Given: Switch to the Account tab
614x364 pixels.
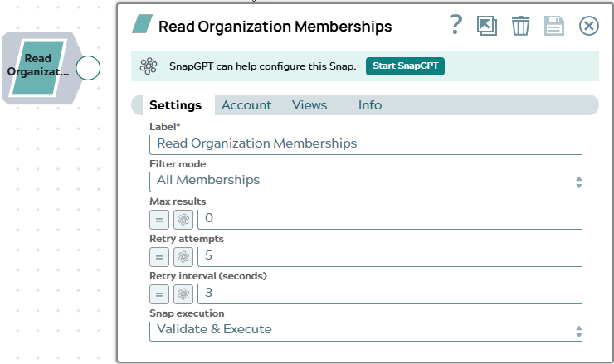Looking at the screenshot, I should click(x=246, y=105).
